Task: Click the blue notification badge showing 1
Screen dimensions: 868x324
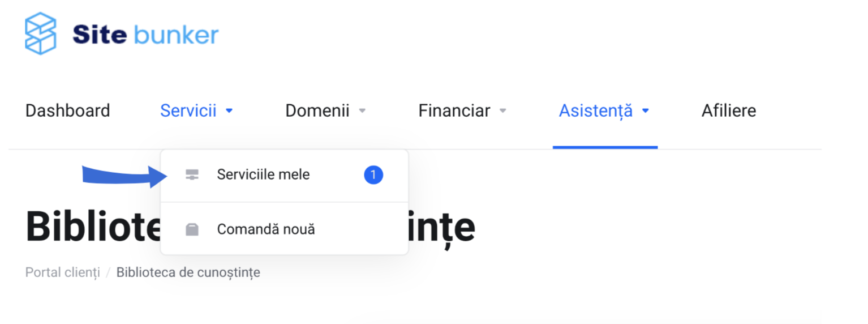Action: pos(373,175)
